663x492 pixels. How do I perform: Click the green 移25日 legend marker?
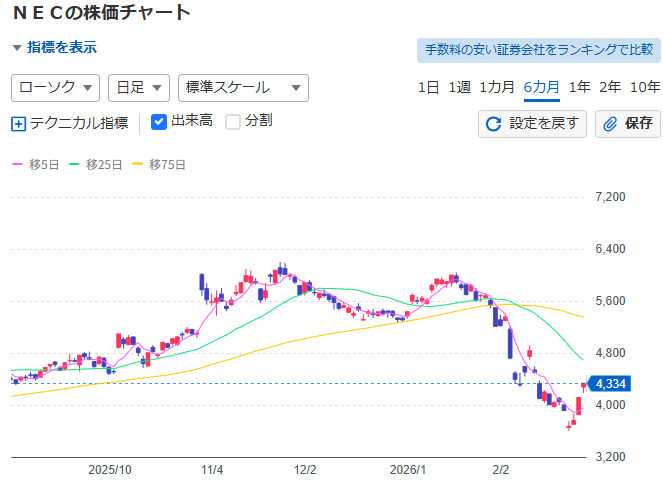[x=75, y=164]
